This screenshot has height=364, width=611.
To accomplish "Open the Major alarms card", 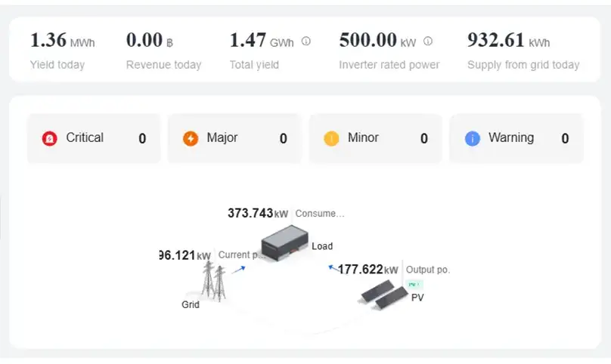I will 234,138.
